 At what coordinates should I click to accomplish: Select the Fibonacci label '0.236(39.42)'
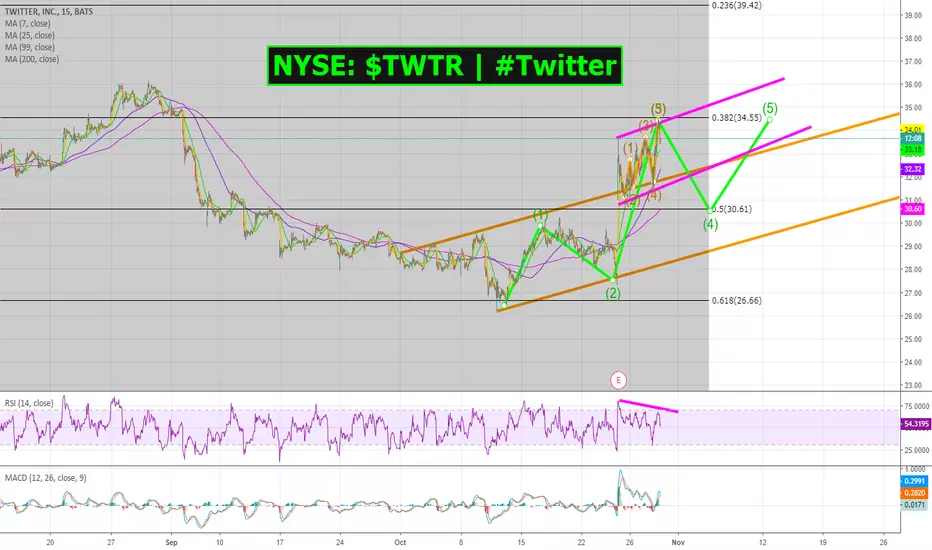[736, 5]
